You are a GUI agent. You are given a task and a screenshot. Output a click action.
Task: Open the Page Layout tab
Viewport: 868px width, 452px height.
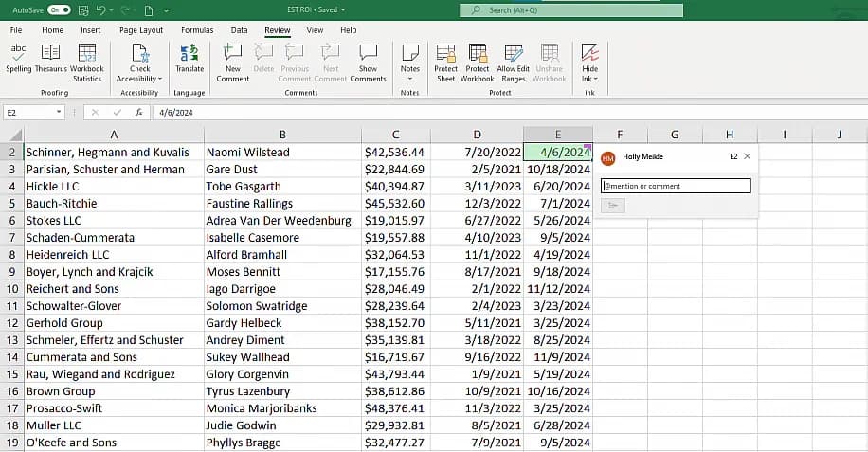coord(141,30)
